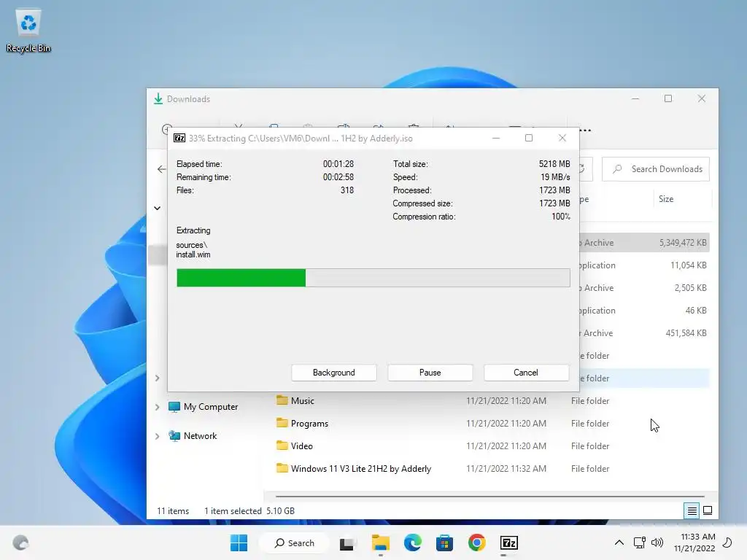
Task: Close the 7-Zip extraction dialog
Action: [x=562, y=138]
